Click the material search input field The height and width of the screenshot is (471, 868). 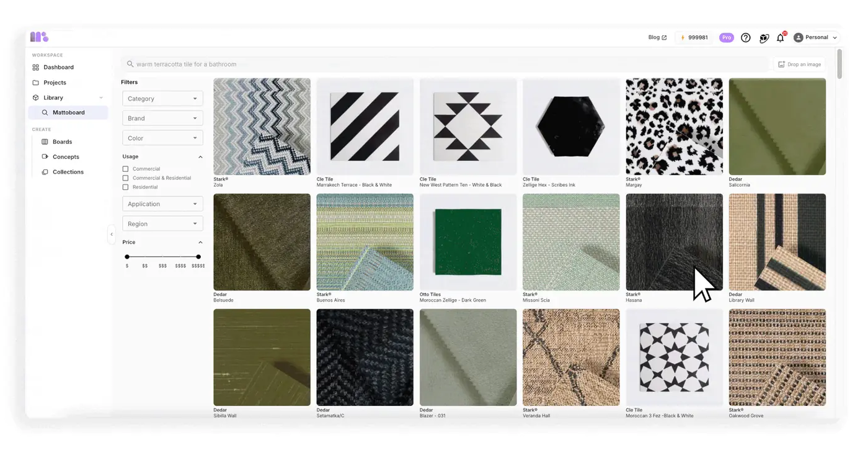tap(445, 64)
